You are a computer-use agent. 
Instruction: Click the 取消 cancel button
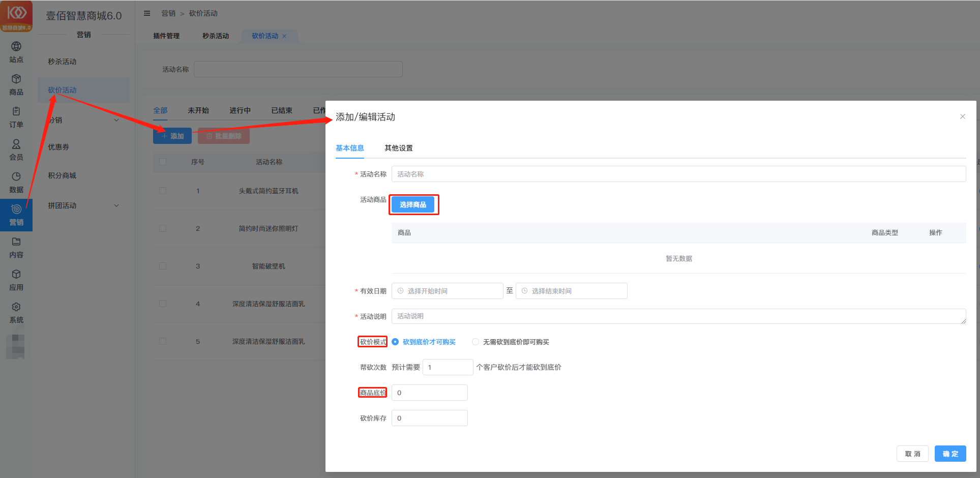[x=912, y=454]
